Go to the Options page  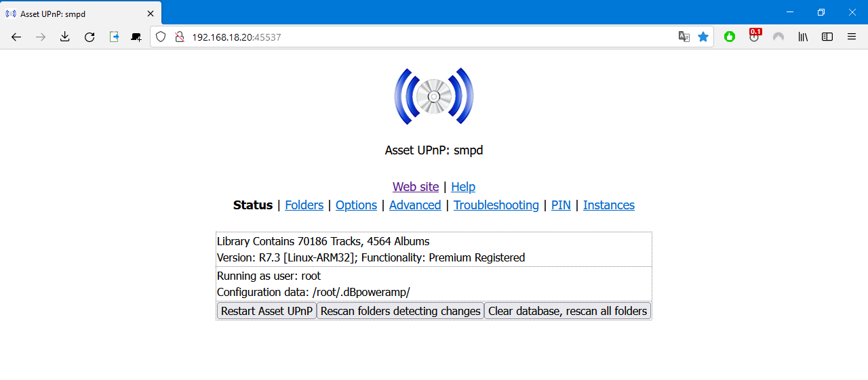click(356, 205)
